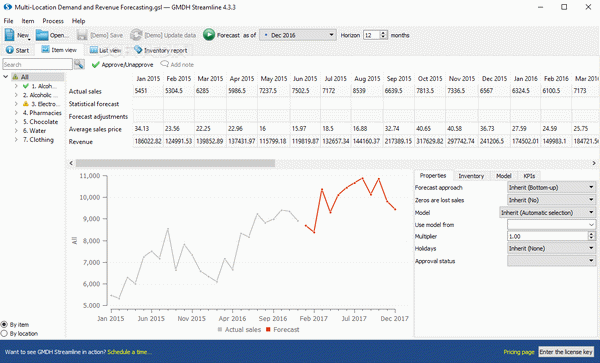Open the Holidays dropdown
This screenshot has width=600, height=363.
click(551, 248)
